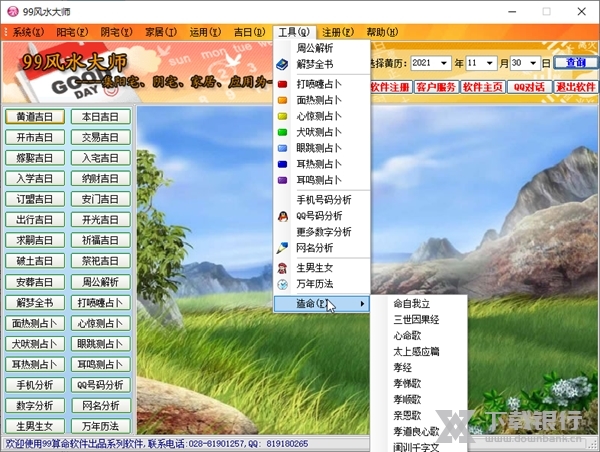
Task: Click the 开光吉日 sidebar button
Action: (101, 220)
